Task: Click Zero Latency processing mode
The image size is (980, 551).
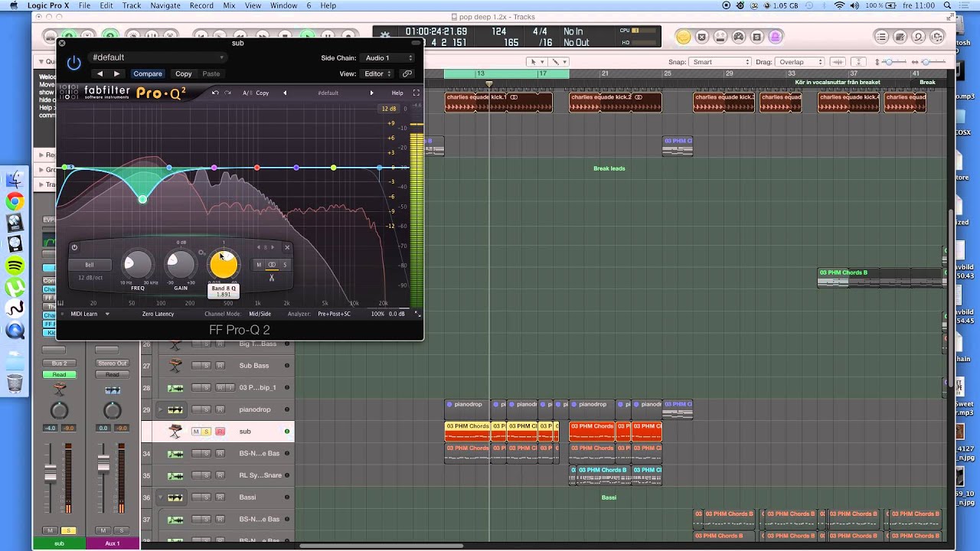Action: pos(158,314)
